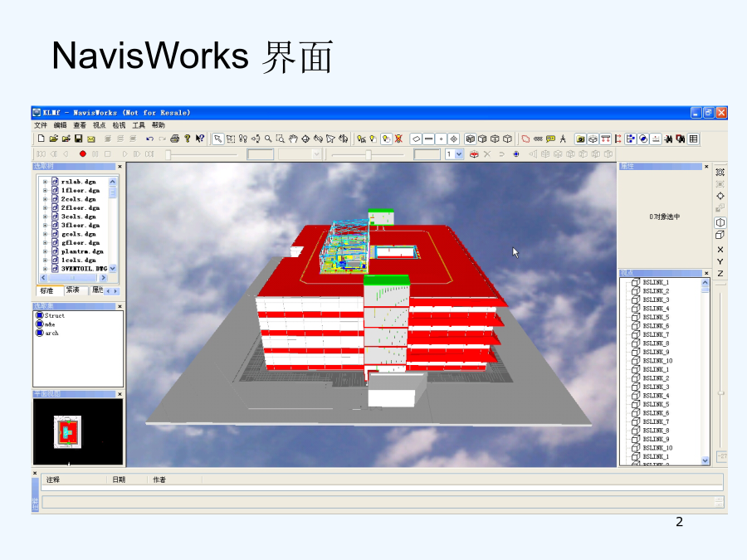747x560 pixels.
Task: Toggle the snap points display button
Action: (454, 139)
